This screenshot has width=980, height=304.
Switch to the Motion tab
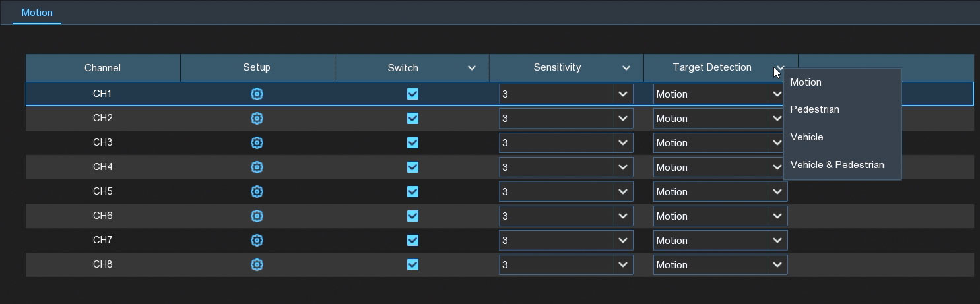point(37,13)
